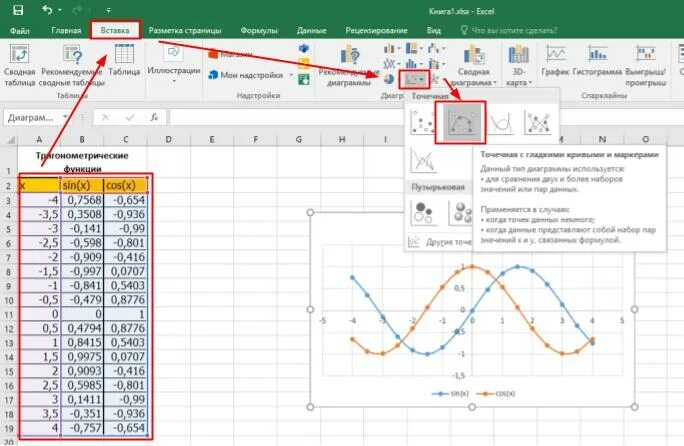Open the scatter chart dropdown button
This screenshot has height=446, width=684.
(x=414, y=79)
